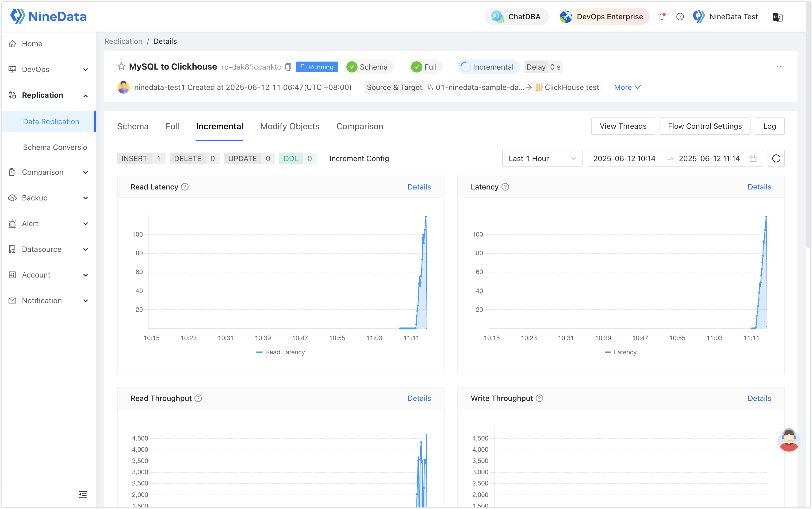Click the DDL count tag
Image resolution: width=812 pixels, height=509 pixels.
point(298,158)
